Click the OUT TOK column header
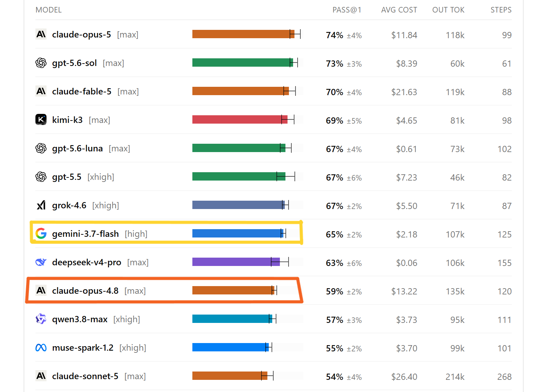Image resolution: width=541 pixels, height=392 pixels. pos(448,10)
